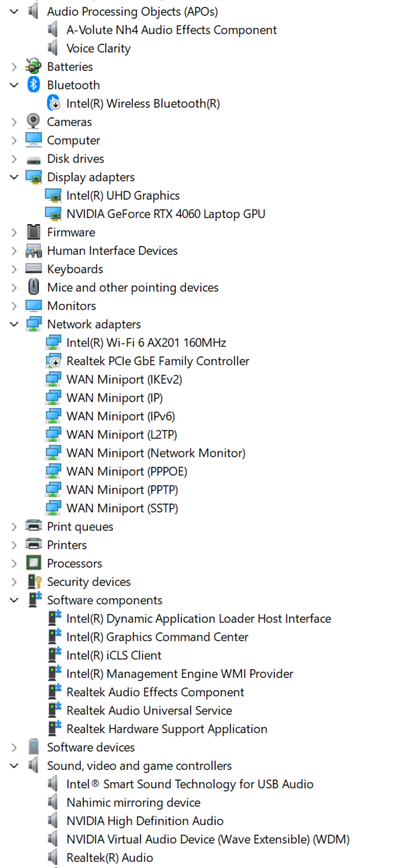Collapse the Software components category
The image size is (408, 868).
[x=14, y=600]
